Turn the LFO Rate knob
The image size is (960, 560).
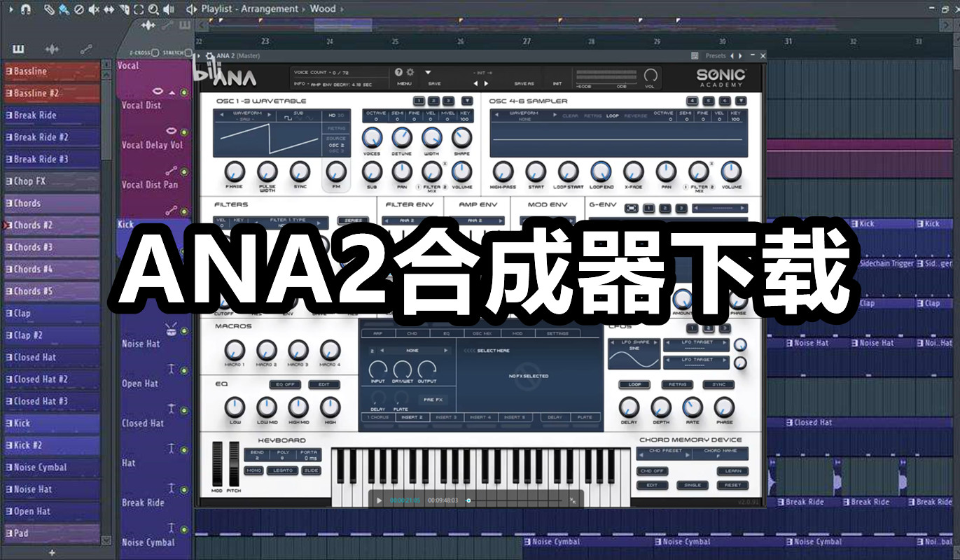(693, 407)
